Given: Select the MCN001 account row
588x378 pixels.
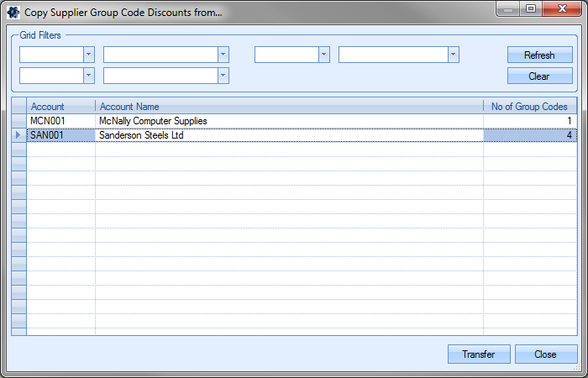Looking at the screenshot, I should tap(60, 121).
